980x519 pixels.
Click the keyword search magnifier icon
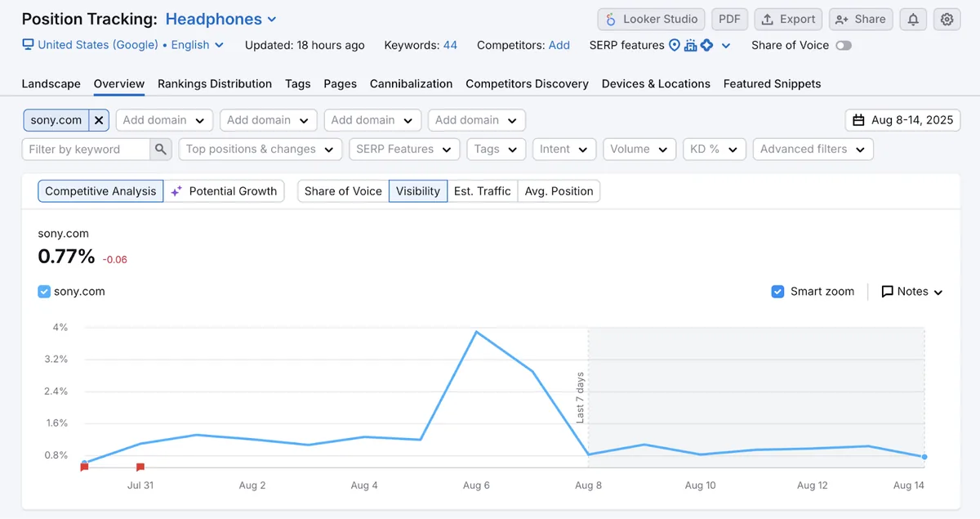[161, 150]
